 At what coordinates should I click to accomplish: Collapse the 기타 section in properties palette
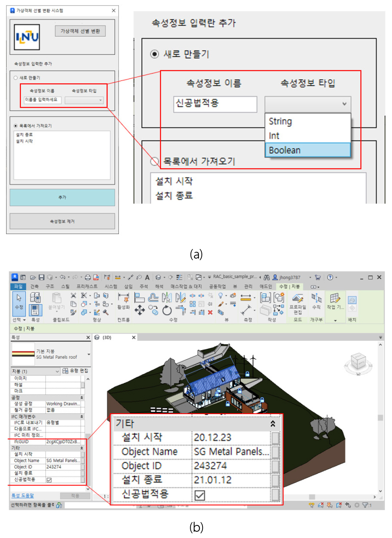82,448
